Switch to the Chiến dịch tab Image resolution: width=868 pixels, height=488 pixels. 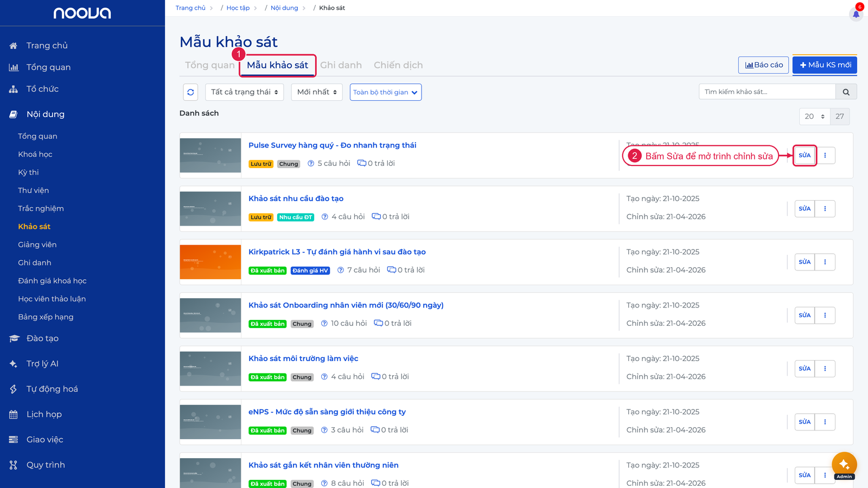398,65
